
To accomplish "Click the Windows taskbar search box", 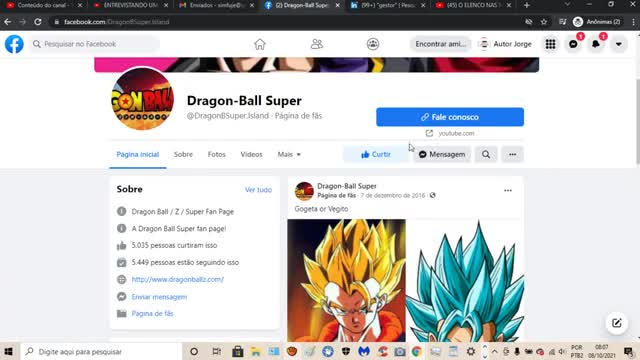I will click(x=100, y=351).
